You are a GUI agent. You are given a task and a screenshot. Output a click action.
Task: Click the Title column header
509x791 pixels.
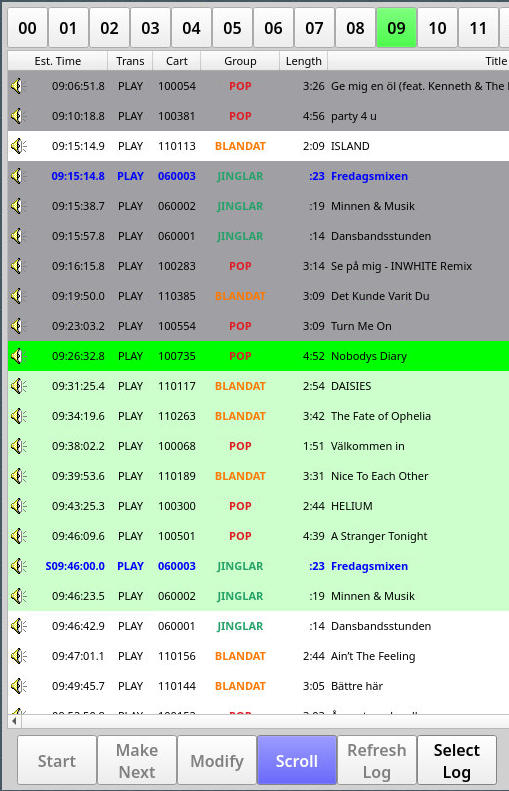click(x=496, y=61)
